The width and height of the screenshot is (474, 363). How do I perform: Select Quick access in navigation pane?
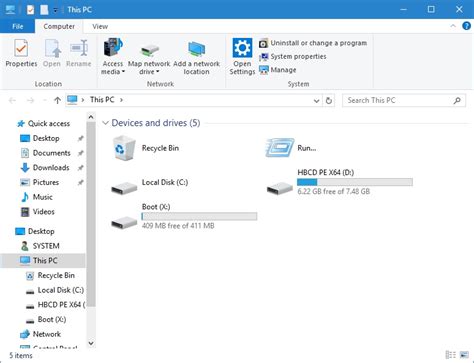44,124
